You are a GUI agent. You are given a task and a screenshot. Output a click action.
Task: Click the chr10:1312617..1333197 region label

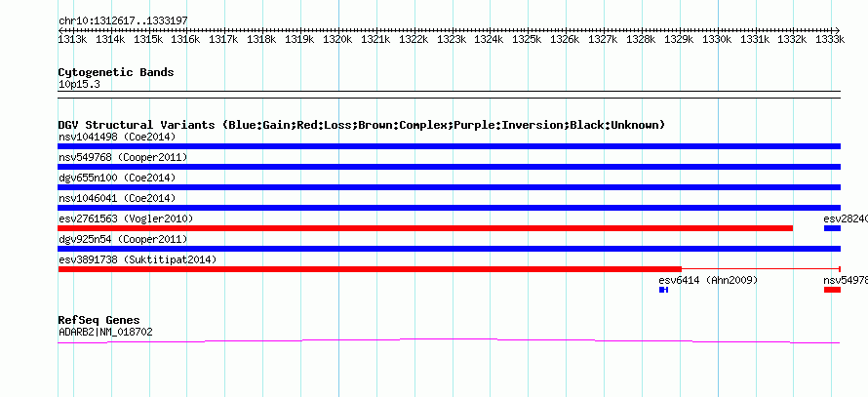(123, 20)
